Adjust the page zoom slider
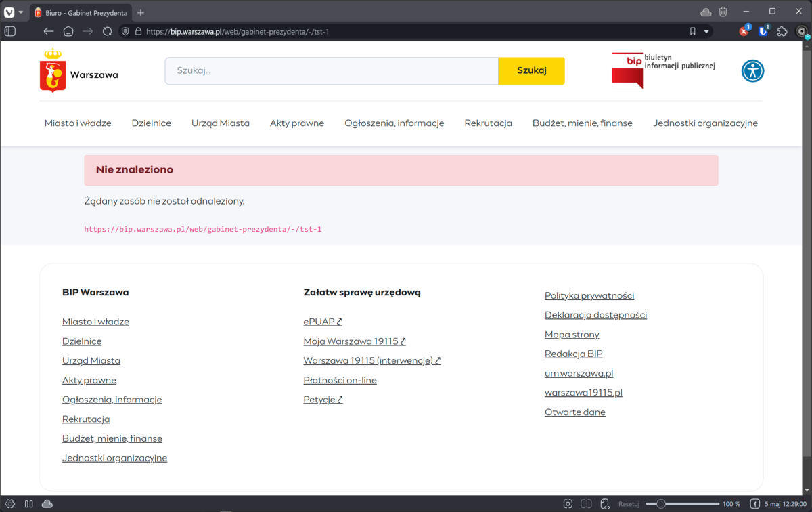This screenshot has width=812, height=512. point(661,504)
